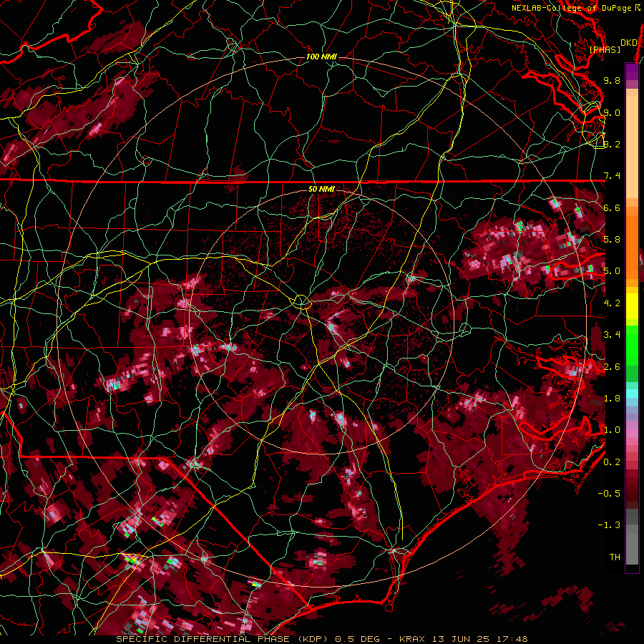This screenshot has width=644, height=644.
Task: Click the 0.2 color scale value
Action: [x=612, y=462]
